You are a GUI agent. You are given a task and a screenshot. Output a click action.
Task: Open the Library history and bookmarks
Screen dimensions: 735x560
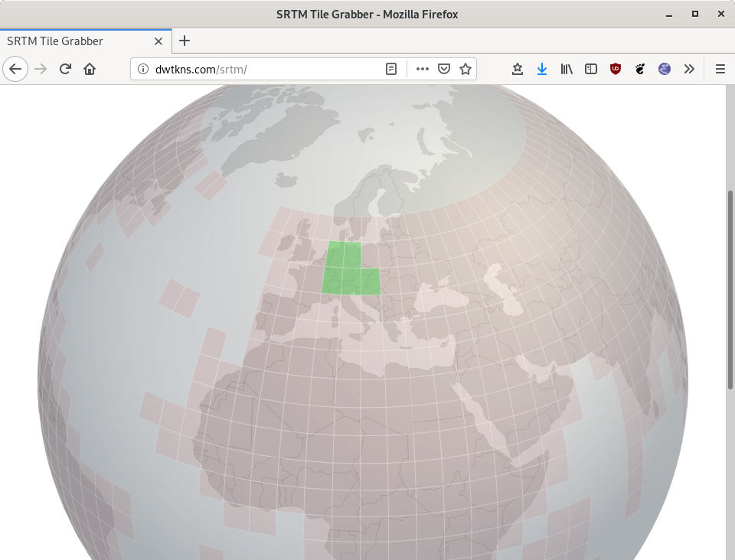point(567,70)
